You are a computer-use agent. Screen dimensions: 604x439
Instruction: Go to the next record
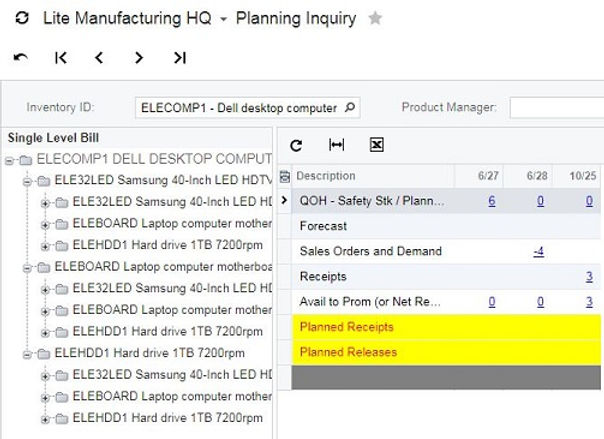[139, 58]
